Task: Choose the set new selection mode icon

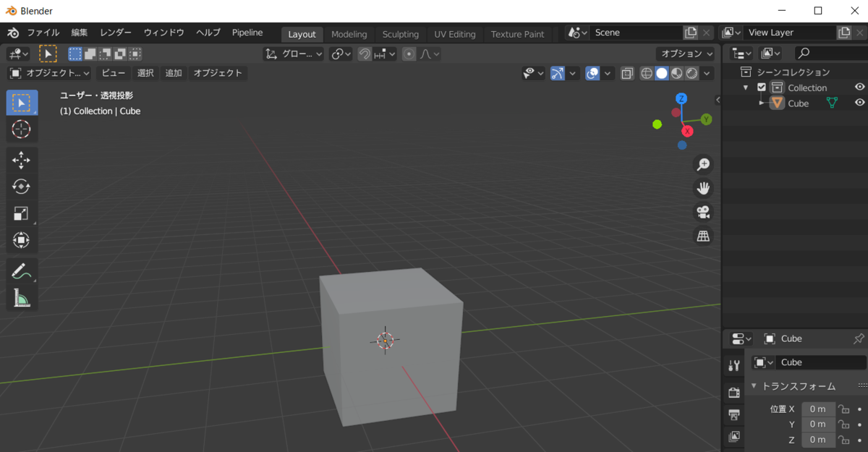Action: pos(75,54)
